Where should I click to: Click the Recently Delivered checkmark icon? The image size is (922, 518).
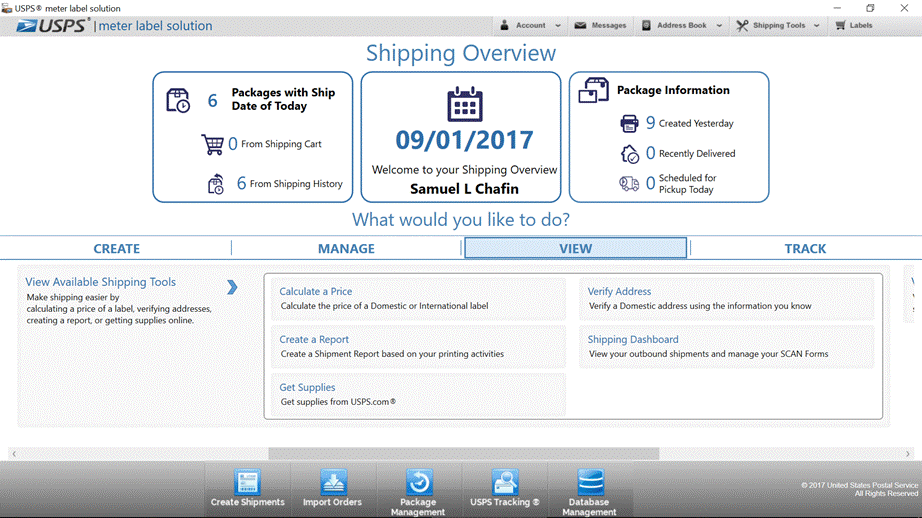[630, 154]
